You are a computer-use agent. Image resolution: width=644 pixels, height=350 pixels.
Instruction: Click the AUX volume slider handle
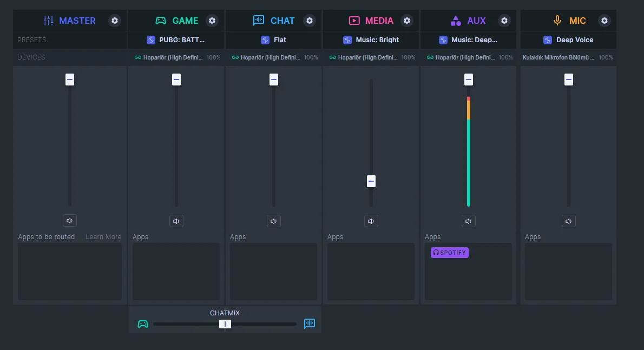(x=469, y=80)
